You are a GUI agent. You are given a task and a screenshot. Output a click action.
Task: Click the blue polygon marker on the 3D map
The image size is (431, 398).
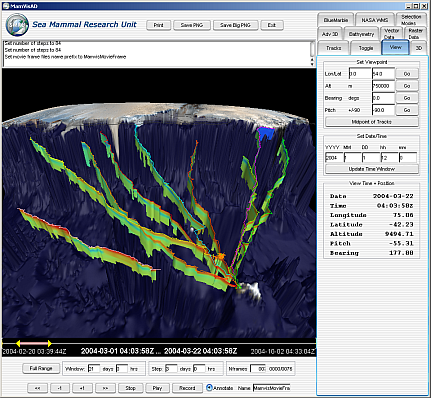[266, 133]
